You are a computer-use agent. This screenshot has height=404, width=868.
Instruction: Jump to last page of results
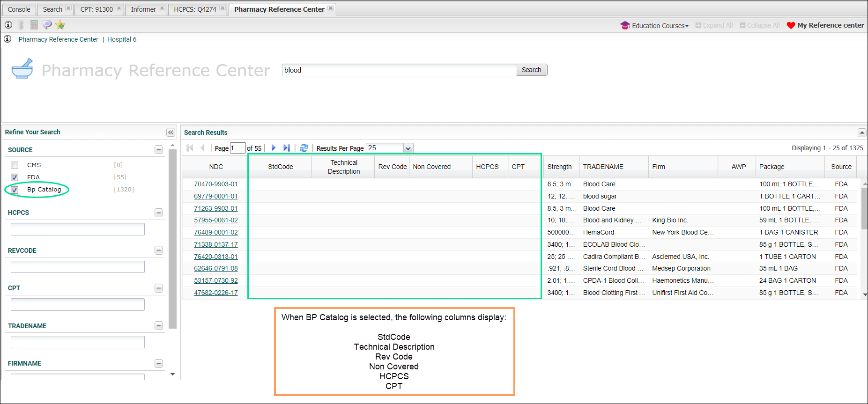coord(286,148)
